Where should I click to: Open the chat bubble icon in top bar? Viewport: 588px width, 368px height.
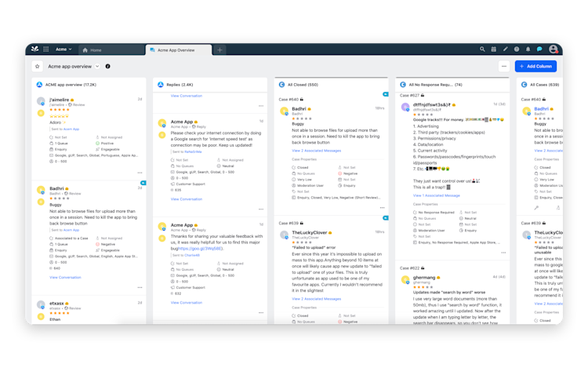[x=539, y=49]
